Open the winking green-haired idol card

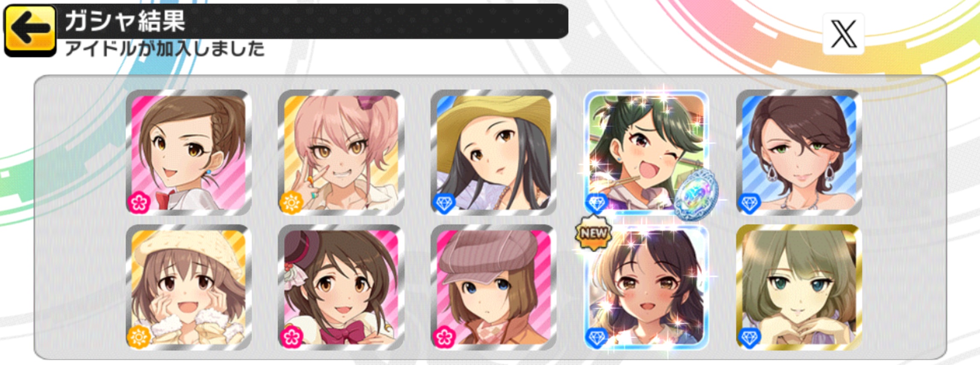tap(646, 152)
